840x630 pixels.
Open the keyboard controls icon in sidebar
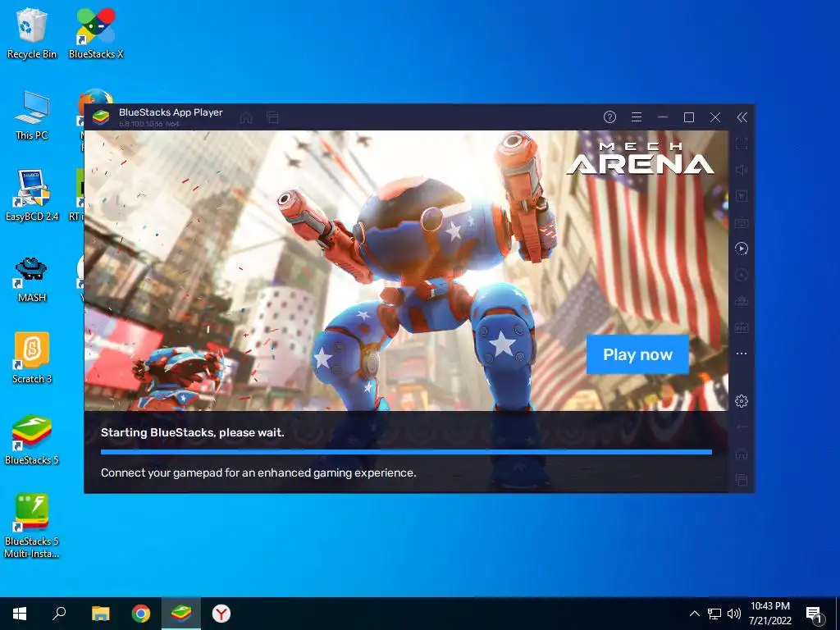[742, 222]
